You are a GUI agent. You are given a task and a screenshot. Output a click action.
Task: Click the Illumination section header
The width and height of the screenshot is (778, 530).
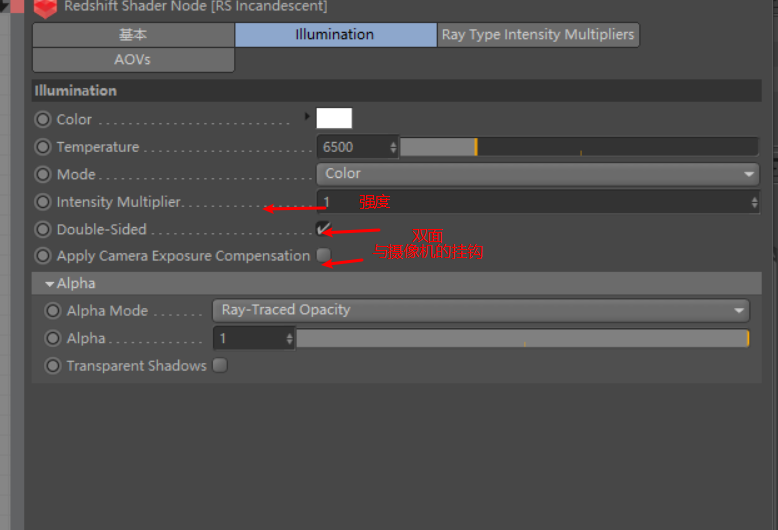point(396,91)
